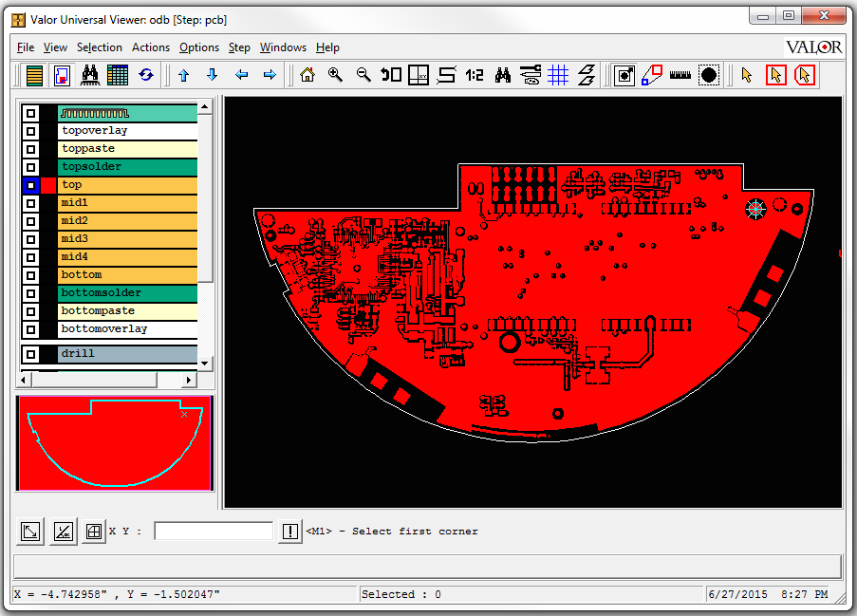857x616 pixels.
Task: Pan down with the down arrow
Action: point(212,75)
